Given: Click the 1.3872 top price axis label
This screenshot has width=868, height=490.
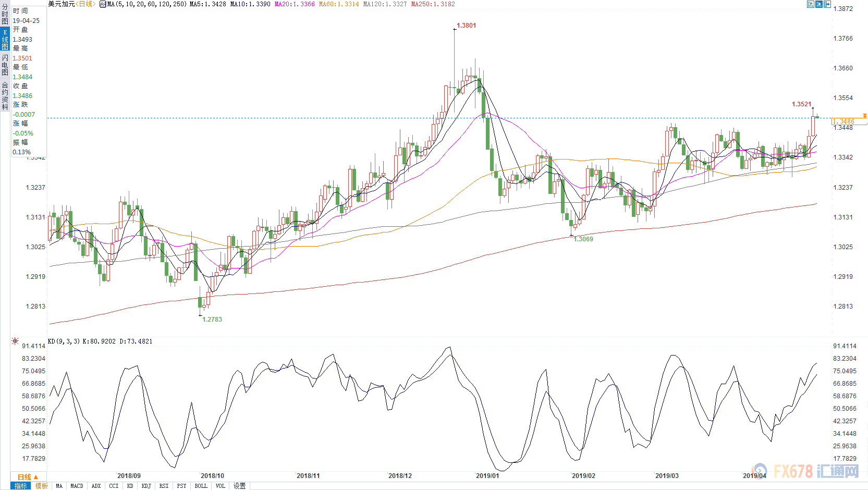Looking at the screenshot, I should [843, 9].
